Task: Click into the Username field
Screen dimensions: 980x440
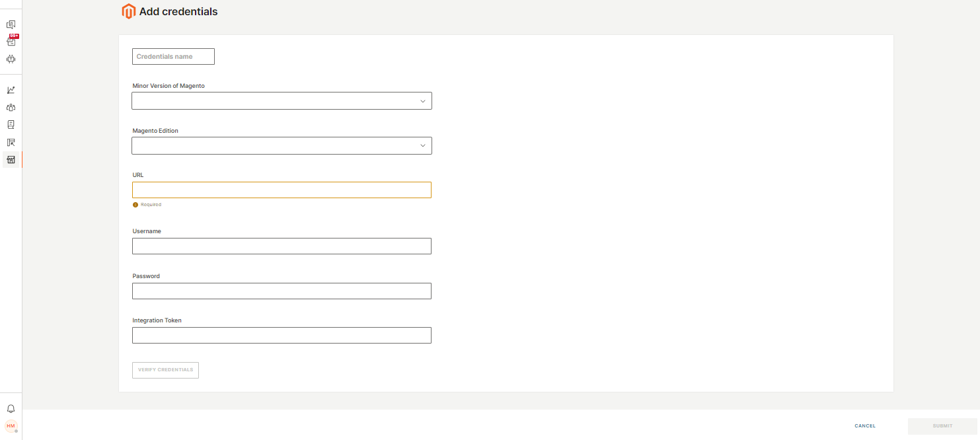Action: coord(282,246)
